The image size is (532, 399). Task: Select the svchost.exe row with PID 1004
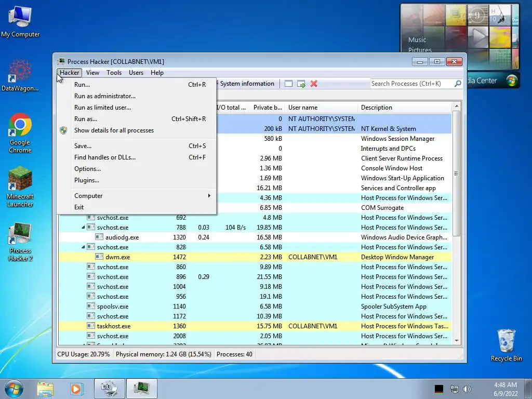[x=255, y=287]
